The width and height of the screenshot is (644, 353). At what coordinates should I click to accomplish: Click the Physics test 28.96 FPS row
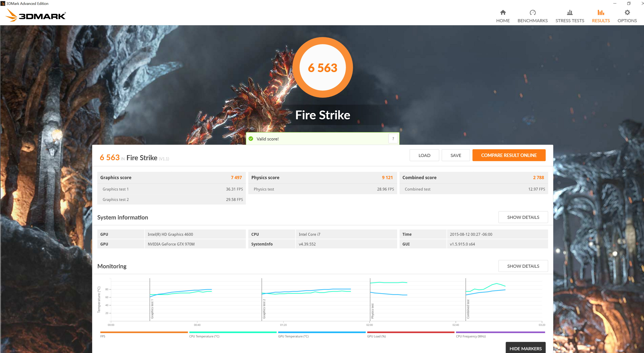[x=323, y=189]
